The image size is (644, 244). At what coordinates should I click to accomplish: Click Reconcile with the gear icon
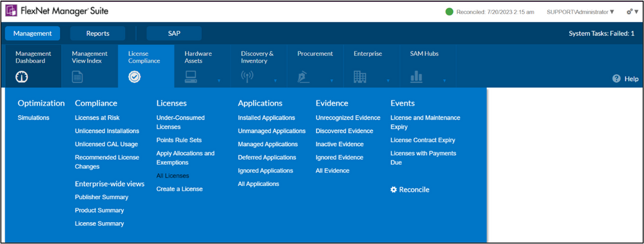pyautogui.click(x=410, y=189)
